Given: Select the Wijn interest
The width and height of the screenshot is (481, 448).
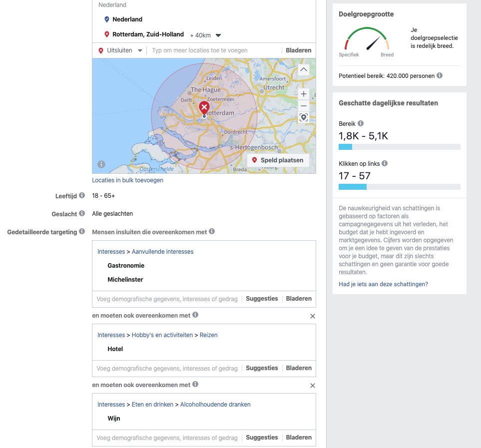Looking at the screenshot, I should pos(114,418).
